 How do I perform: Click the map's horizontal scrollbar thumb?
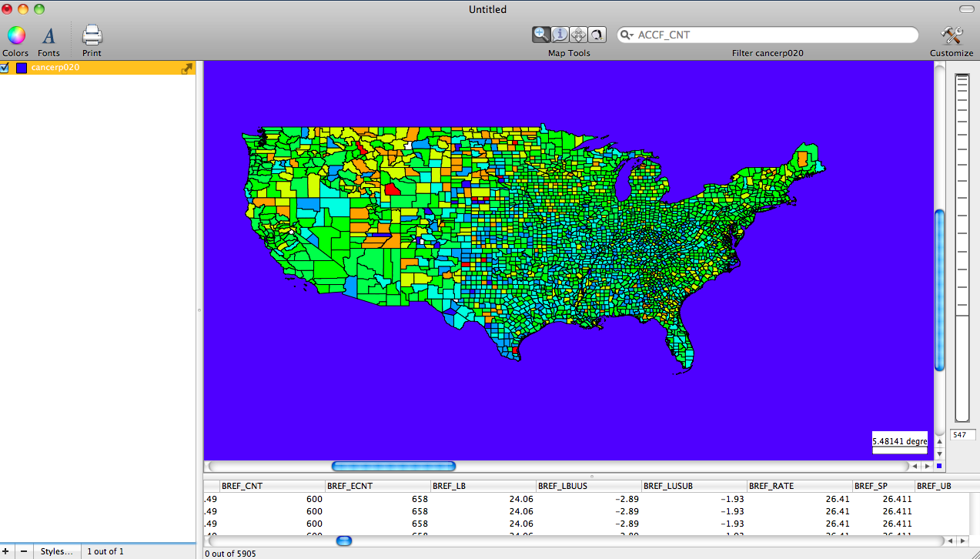coord(393,466)
